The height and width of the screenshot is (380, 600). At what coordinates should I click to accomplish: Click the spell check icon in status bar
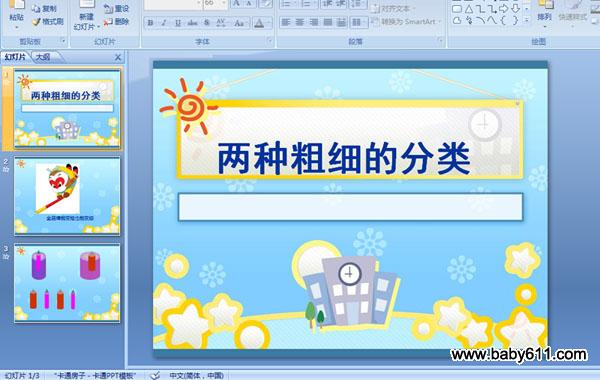click(x=155, y=375)
